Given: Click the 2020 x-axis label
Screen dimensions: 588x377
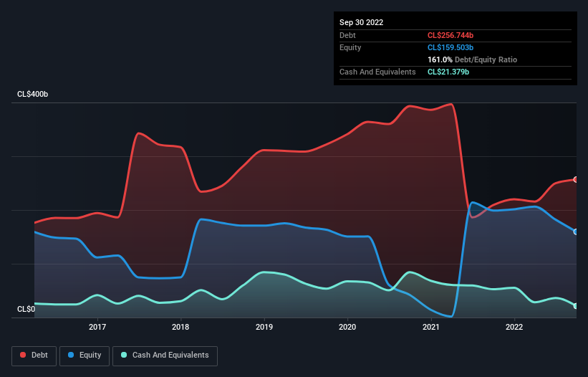Looking at the screenshot, I should (x=347, y=327).
